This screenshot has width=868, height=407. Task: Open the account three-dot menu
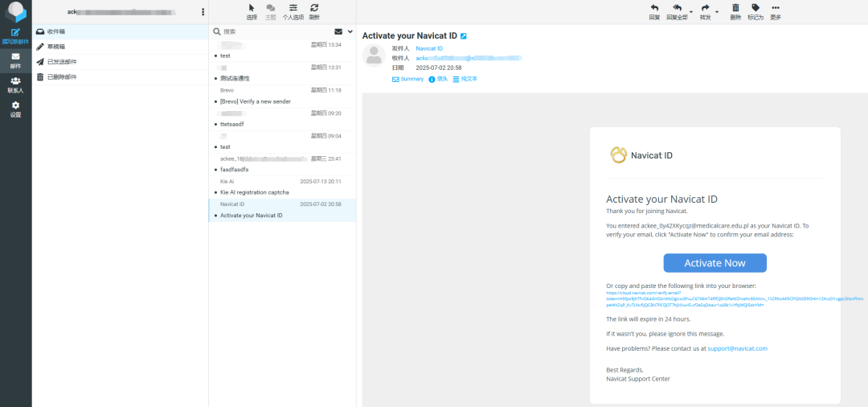pos(203,12)
